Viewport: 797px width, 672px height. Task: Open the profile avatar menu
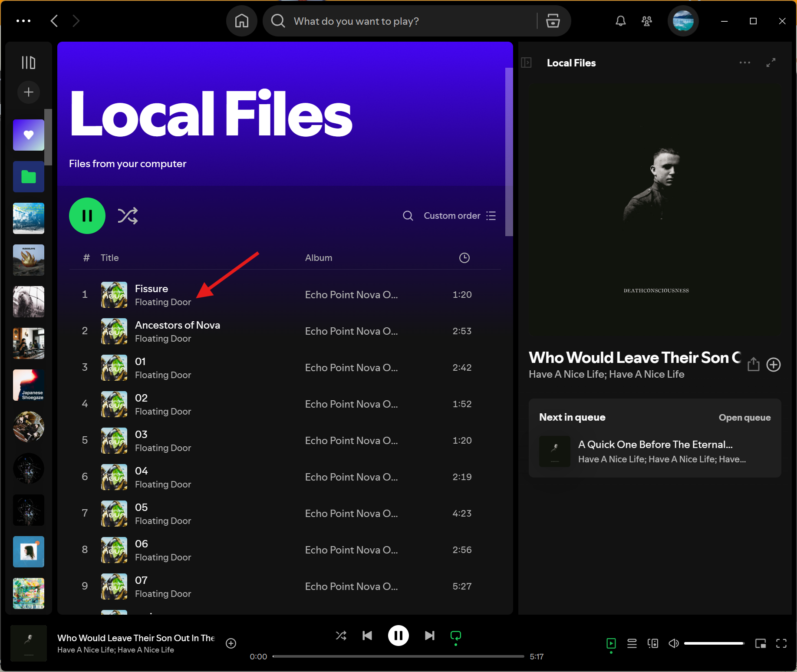(683, 21)
